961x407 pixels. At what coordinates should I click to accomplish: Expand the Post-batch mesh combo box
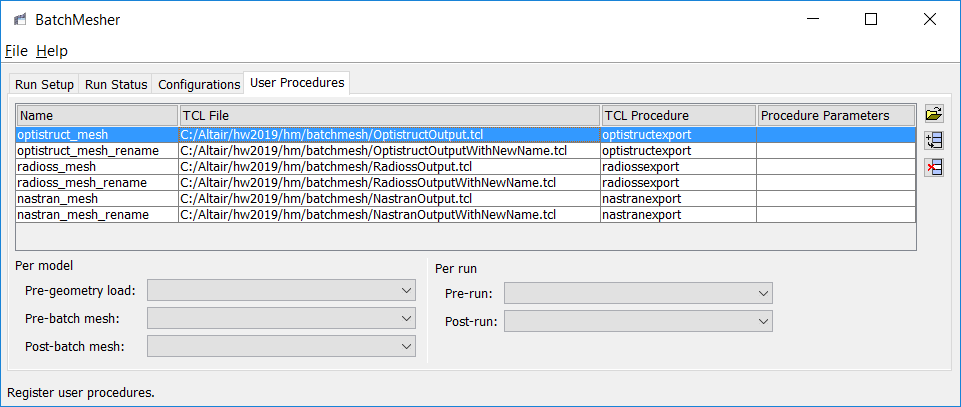click(x=281, y=346)
